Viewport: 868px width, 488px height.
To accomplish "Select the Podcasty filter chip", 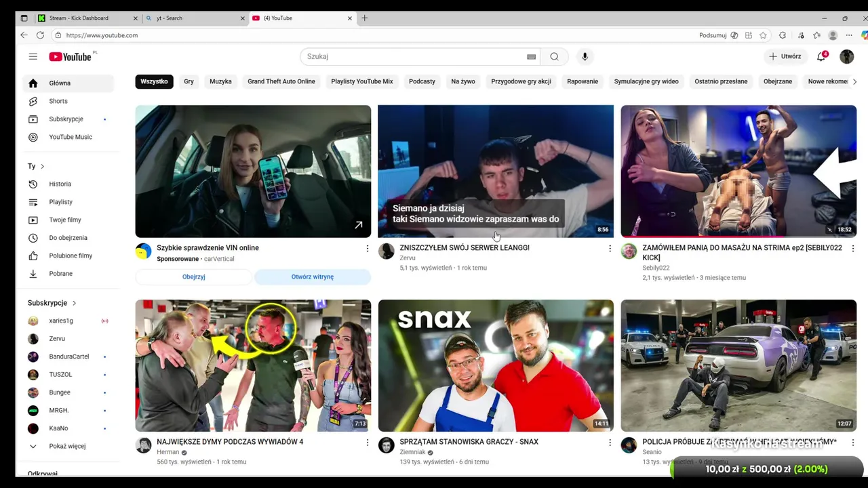I will [422, 81].
